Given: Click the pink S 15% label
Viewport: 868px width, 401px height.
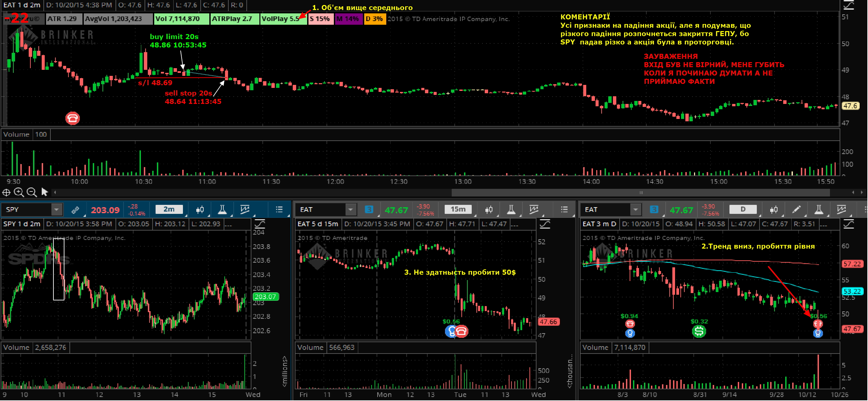Looking at the screenshot, I should click(321, 19).
